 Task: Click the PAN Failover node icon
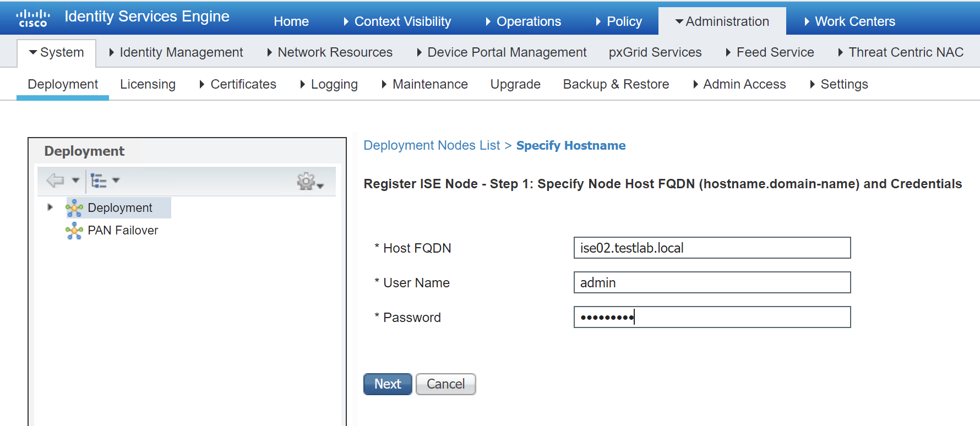[x=75, y=230]
